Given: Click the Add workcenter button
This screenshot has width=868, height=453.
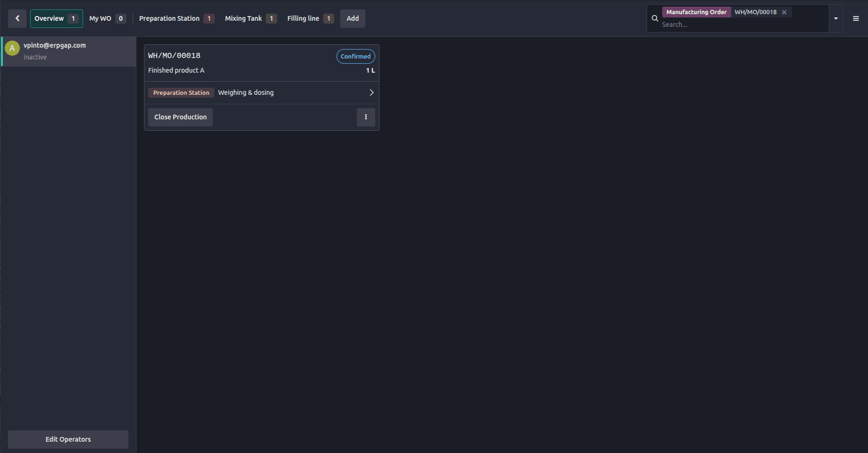Looking at the screenshot, I should [353, 18].
